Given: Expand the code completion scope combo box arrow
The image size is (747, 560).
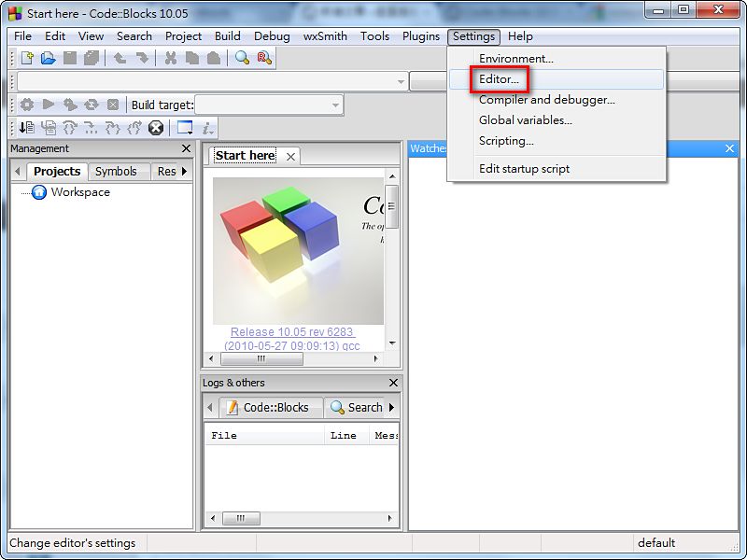Looking at the screenshot, I should point(402,81).
